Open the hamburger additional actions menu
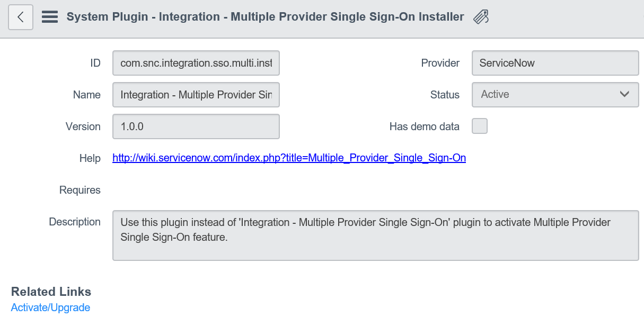 pos(50,17)
